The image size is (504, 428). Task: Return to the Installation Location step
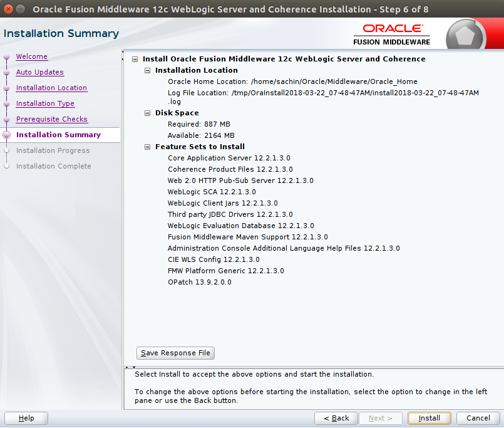coord(51,88)
